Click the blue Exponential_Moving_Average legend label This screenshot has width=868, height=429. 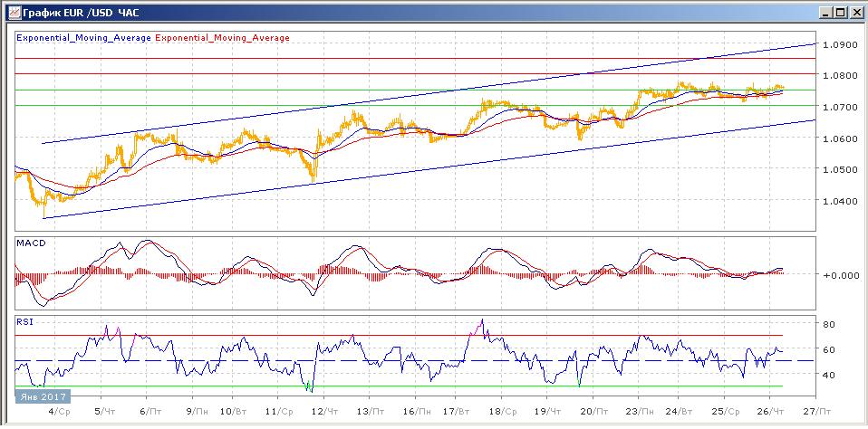click(x=84, y=38)
